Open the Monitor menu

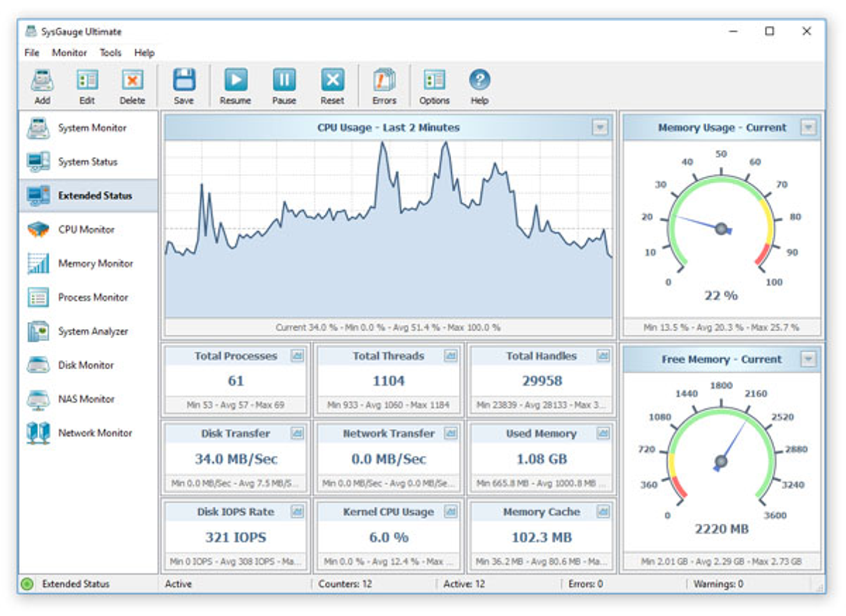69,53
